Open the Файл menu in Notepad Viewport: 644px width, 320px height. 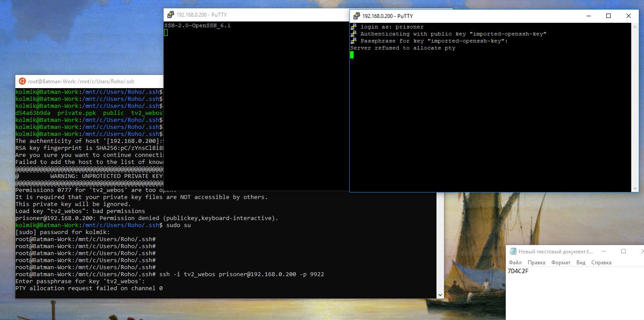pos(515,263)
